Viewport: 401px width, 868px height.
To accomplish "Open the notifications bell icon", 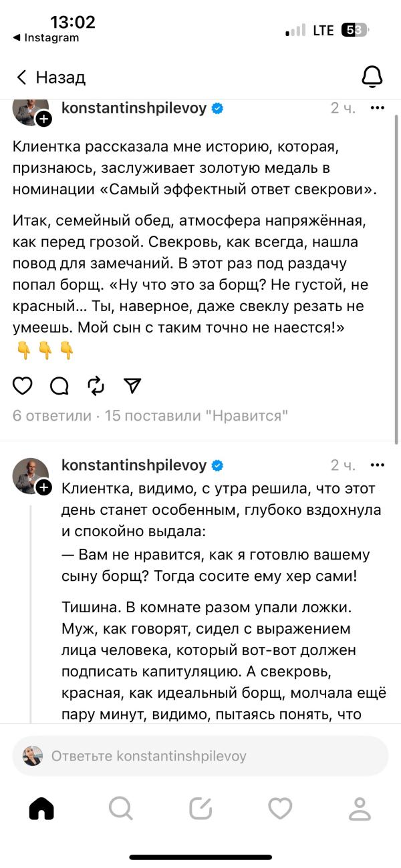I will point(372,77).
